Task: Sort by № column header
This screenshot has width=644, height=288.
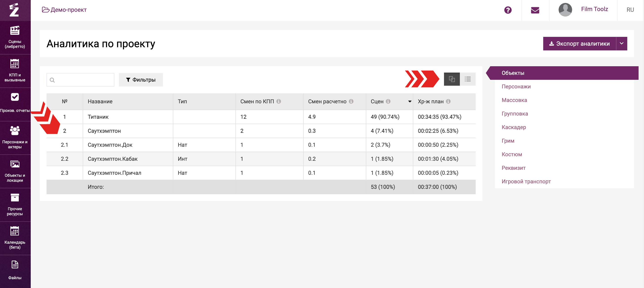Action: [64, 101]
